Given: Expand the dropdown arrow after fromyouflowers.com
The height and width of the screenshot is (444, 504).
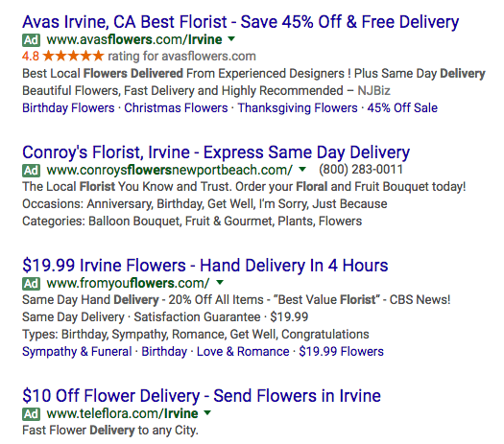Looking at the screenshot, I should coord(220,283).
